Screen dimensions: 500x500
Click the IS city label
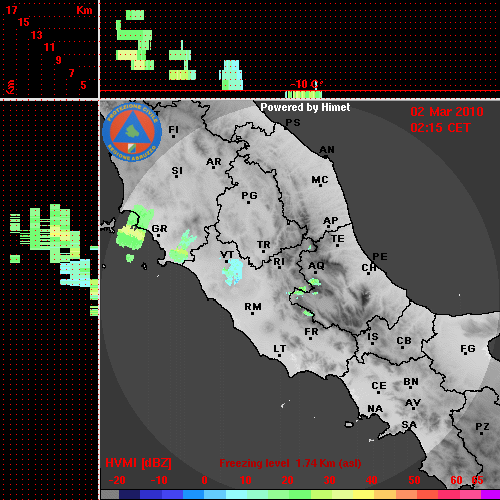point(373,337)
